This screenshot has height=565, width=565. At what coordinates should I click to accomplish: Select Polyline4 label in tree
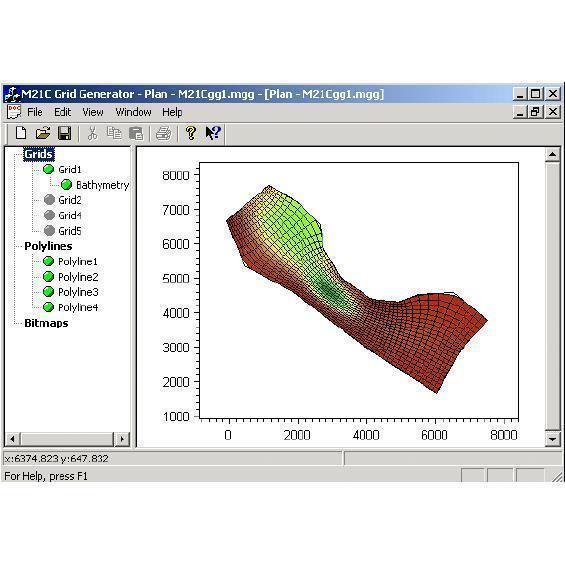[78, 307]
